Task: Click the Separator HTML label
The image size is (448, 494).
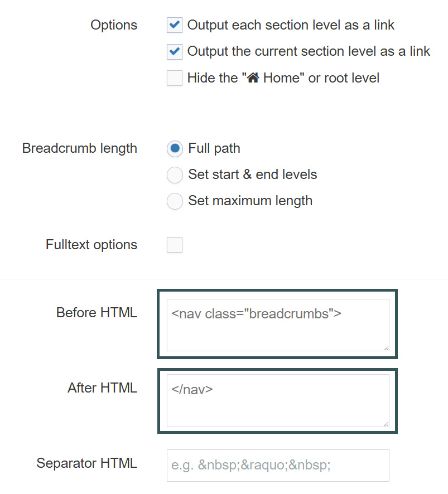Action: (86, 463)
